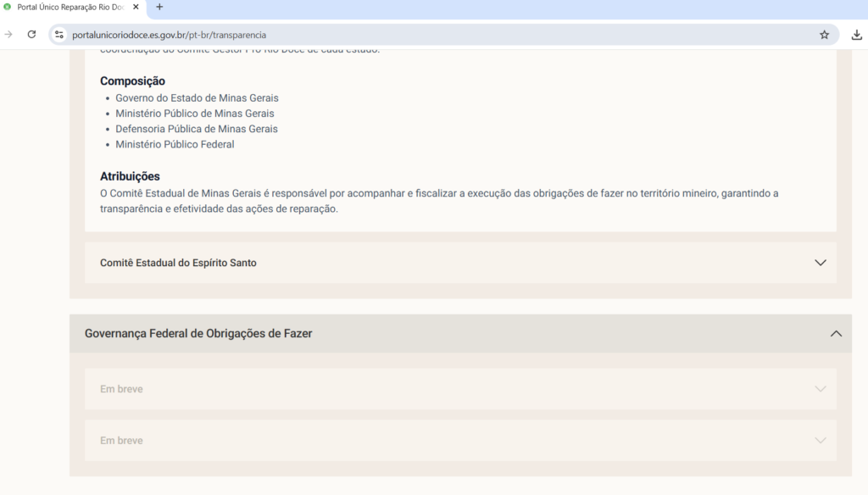Viewport: 868px width, 495px height.
Task: Click Governança Federal de Obrigações de Fazer heading
Action: tap(198, 334)
